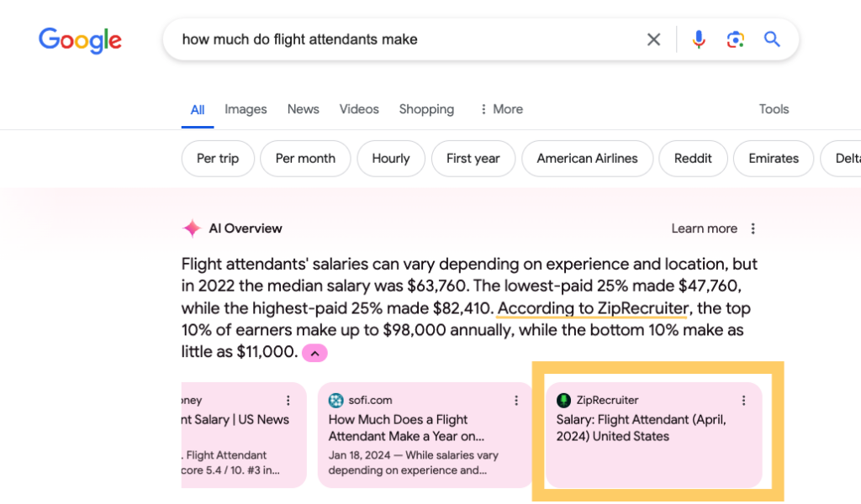Open Google Lens image search
The image size is (861, 504).
coord(735,39)
